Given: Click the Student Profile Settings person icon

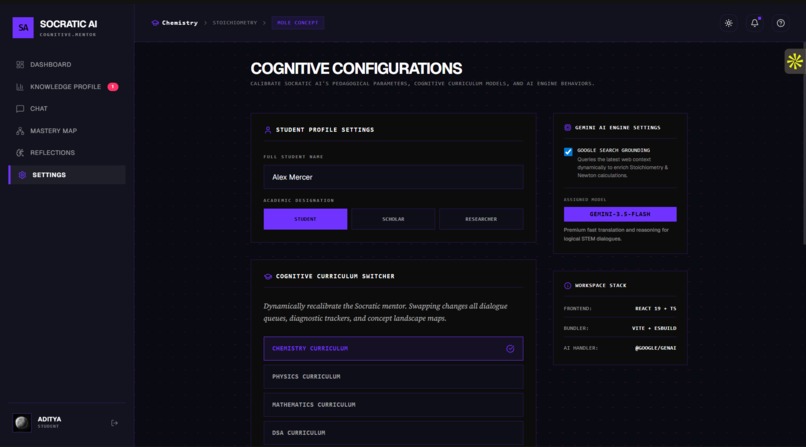Looking at the screenshot, I should pos(268,130).
